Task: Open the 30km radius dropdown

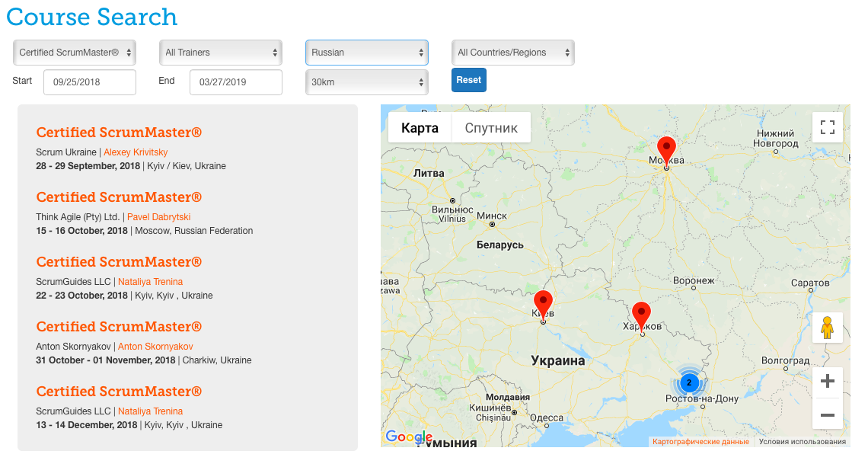Action: [366, 82]
